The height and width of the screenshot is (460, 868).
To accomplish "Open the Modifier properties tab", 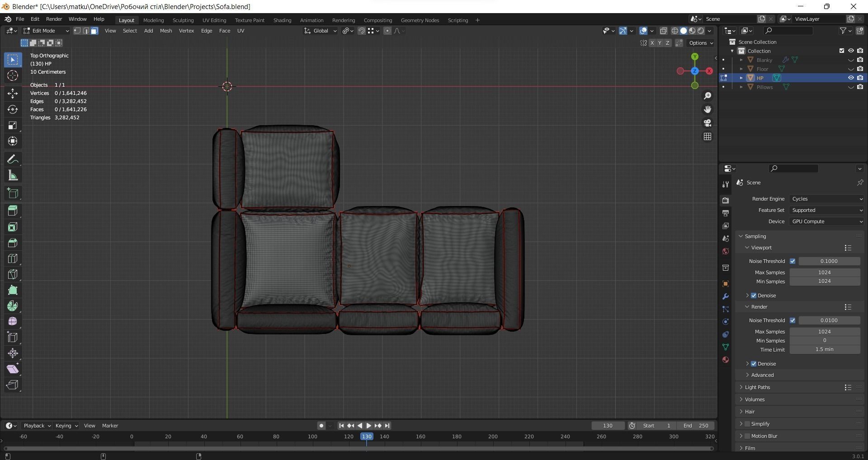I will click(x=726, y=296).
